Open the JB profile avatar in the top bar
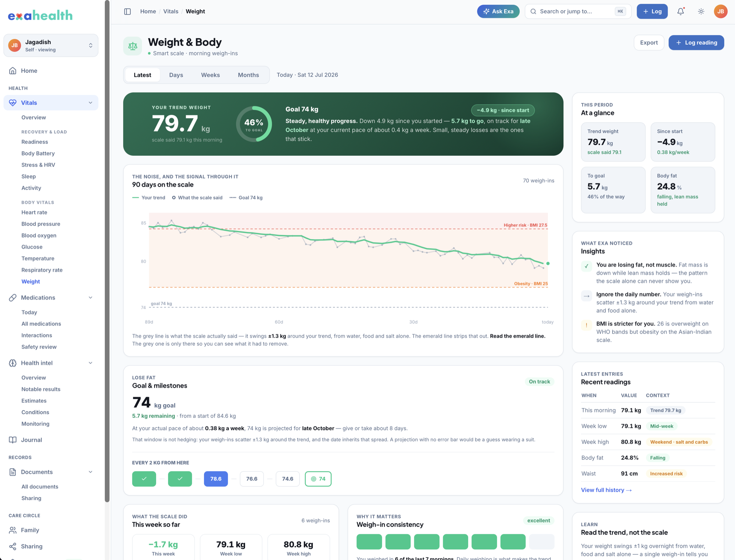The width and height of the screenshot is (735, 560). click(721, 11)
